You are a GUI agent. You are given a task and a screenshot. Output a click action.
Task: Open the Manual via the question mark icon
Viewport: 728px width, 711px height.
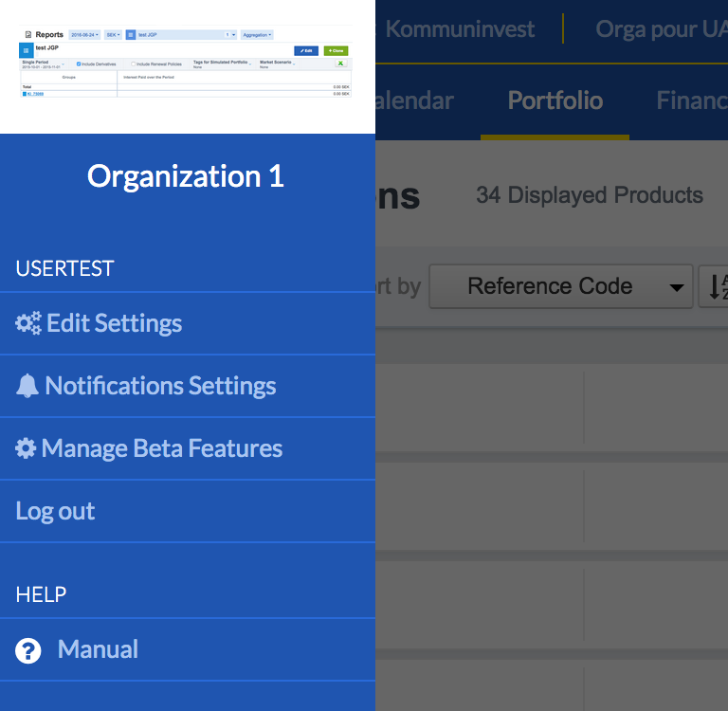pos(27,650)
